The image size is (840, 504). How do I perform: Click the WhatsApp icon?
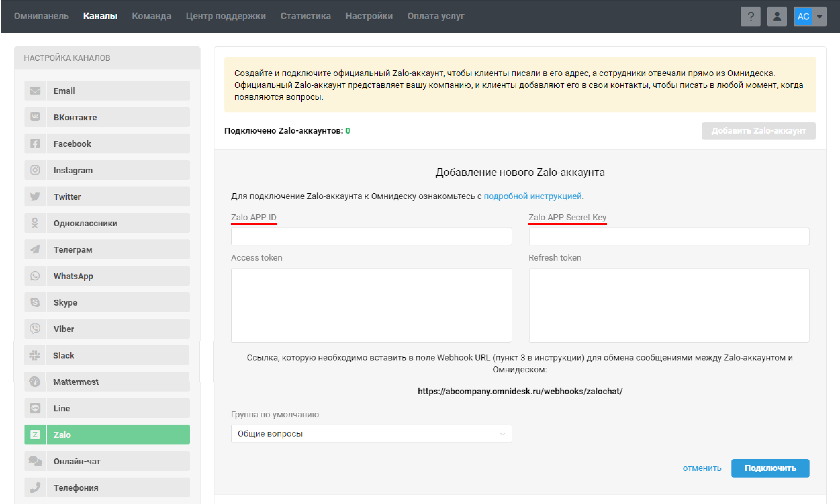pyautogui.click(x=35, y=276)
